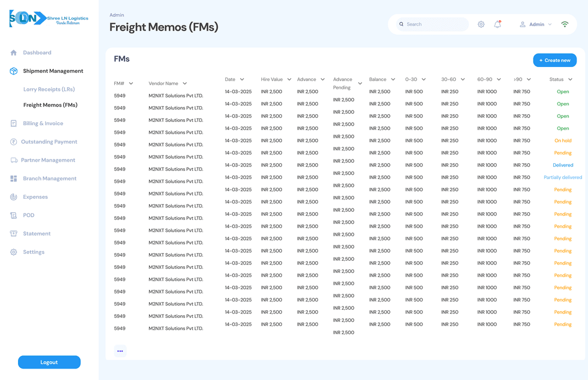Click the Shipment Management box icon
Image resolution: width=588 pixels, height=380 pixels.
(14, 71)
